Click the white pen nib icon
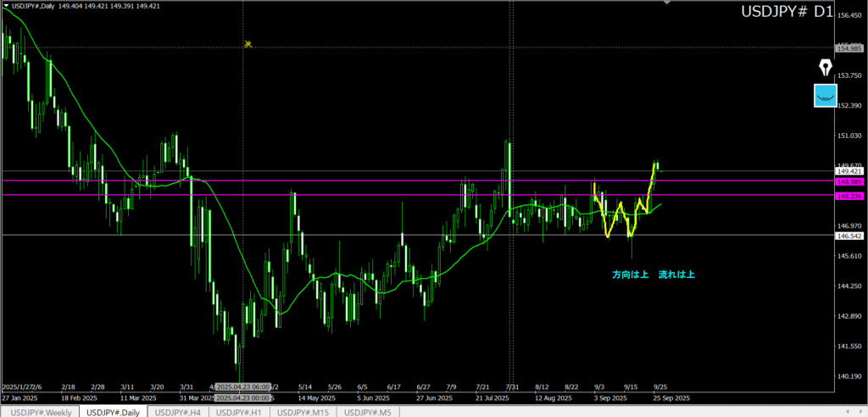Image resolution: width=868 pixels, height=417 pixels. [825, 69]
